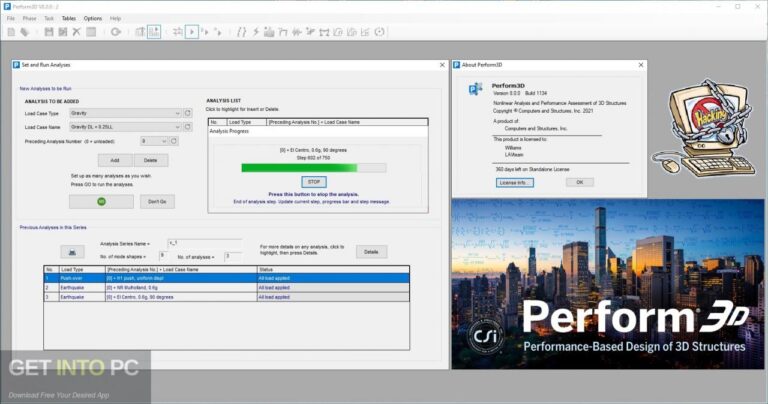768x404 pixels.
Task: Click the Analysis Series Name field
Action: coord(205,243)
